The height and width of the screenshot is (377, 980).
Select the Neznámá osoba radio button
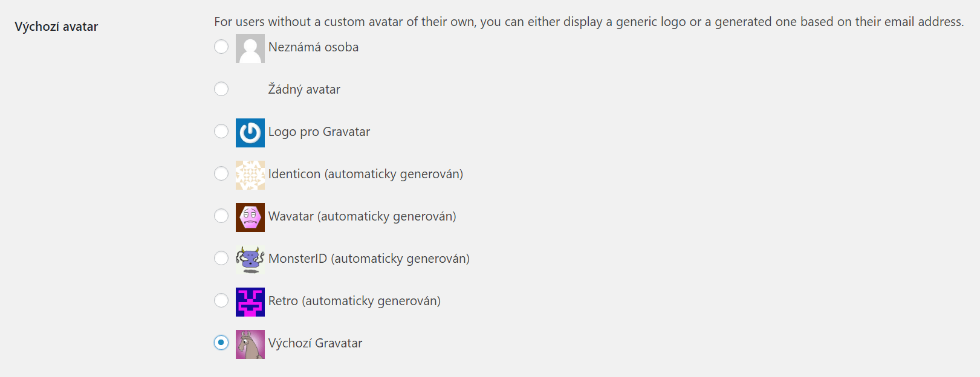221,47
